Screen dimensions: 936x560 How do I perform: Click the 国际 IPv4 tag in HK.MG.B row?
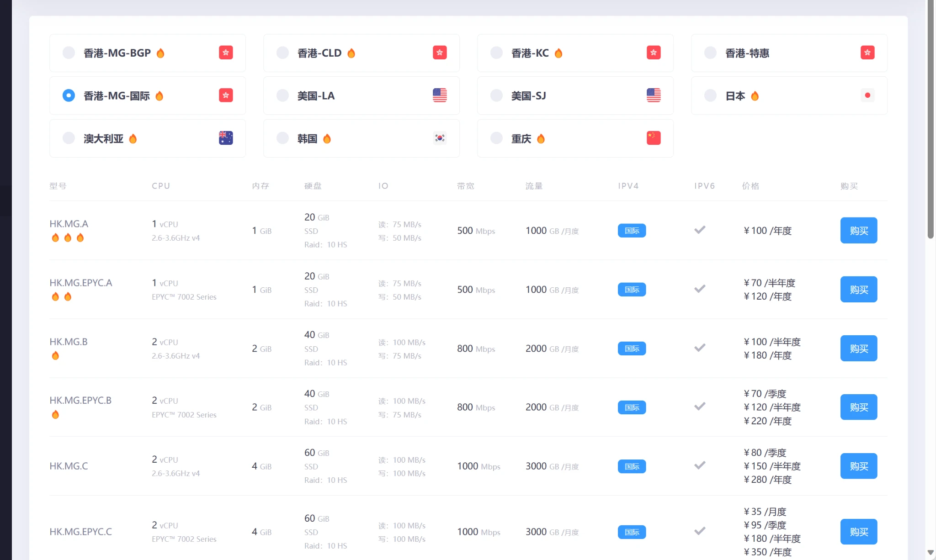pos(632,349)
